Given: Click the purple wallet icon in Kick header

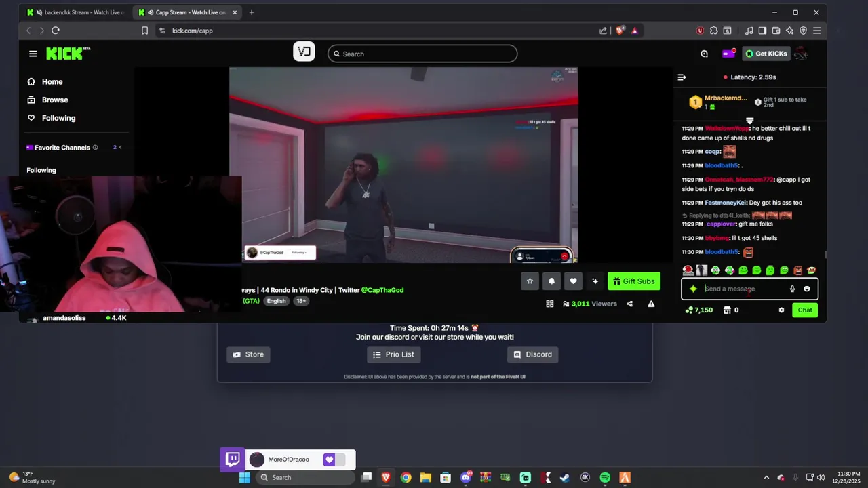Looking at the screenshot, I should click(x=728, y=54).
